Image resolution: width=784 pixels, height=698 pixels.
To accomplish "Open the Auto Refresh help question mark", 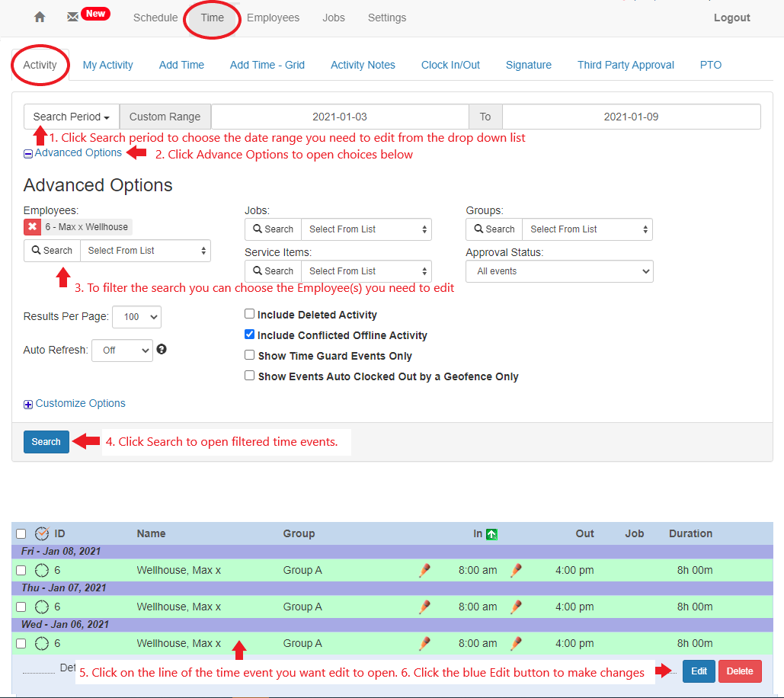I will [161, 349].
